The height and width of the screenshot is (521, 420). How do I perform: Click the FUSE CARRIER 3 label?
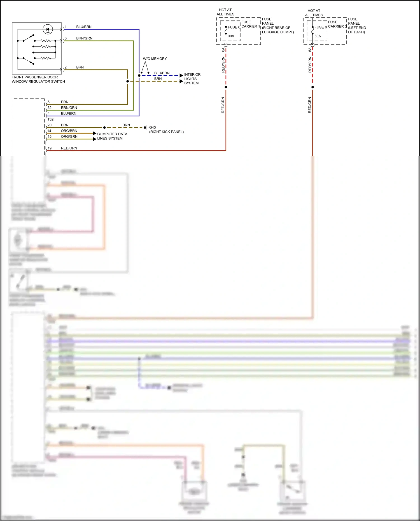point(337,24)
